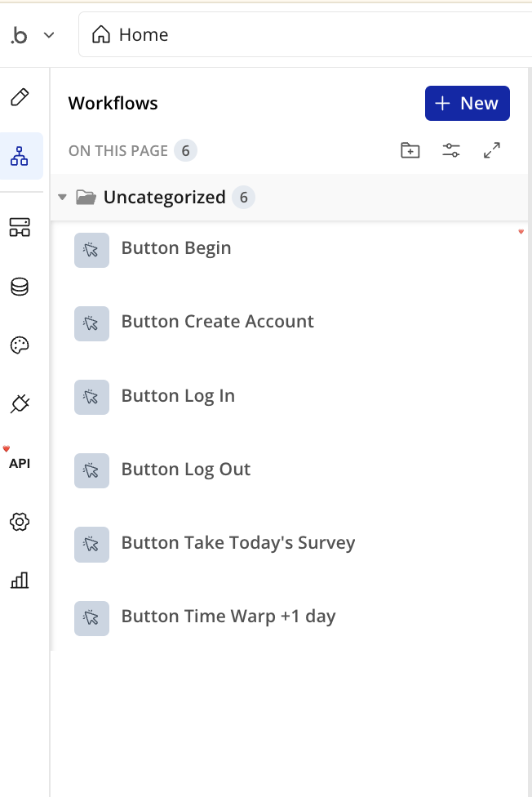Open the Design tab pencil icon

coord(20,97)
